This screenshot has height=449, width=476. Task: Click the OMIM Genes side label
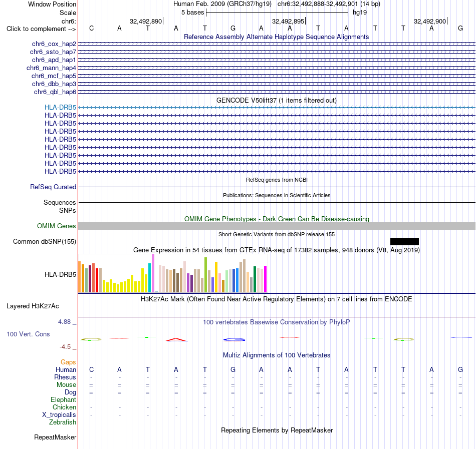[x=56, y=226]
